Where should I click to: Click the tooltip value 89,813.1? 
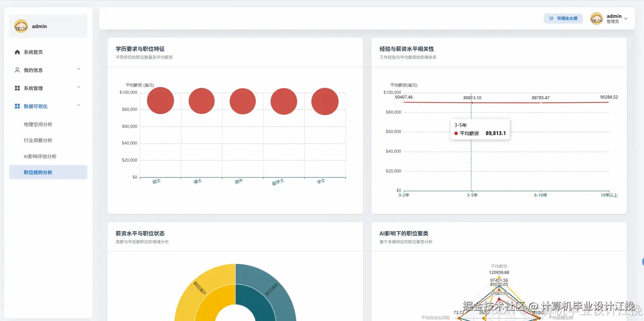pyautogui.click(x=496, y=133)
